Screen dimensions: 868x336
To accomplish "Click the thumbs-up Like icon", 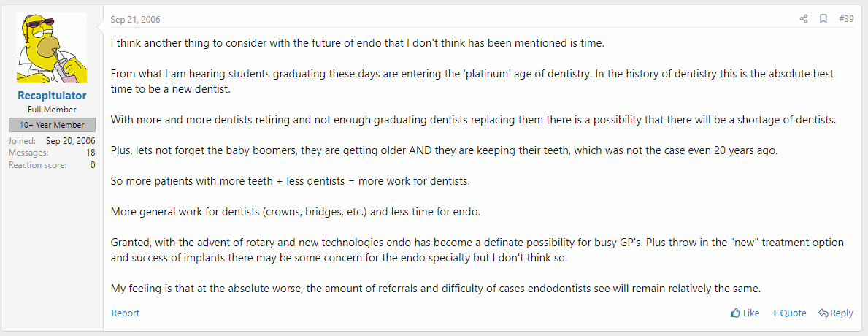I will click(735, 313).
